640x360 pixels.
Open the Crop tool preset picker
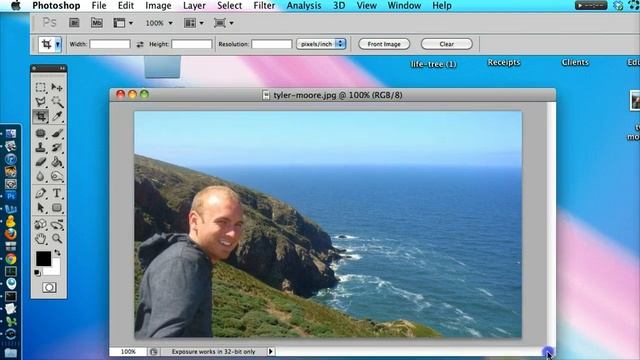point(58,44)
